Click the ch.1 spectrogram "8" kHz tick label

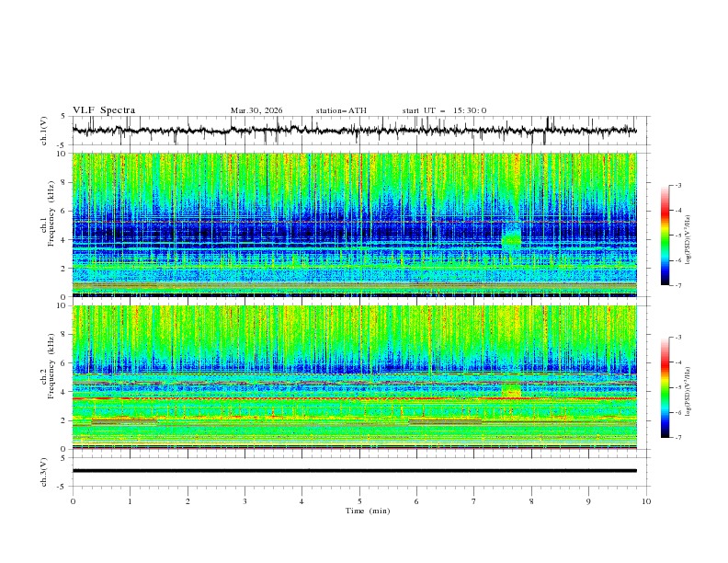pyautogui.click(x=64, y=182)
